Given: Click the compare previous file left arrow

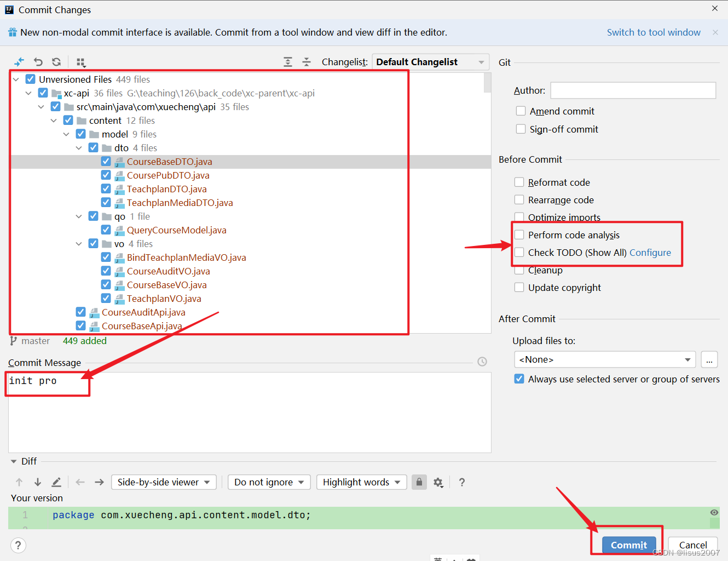Looking at the screenshot, I should (80, 482).
